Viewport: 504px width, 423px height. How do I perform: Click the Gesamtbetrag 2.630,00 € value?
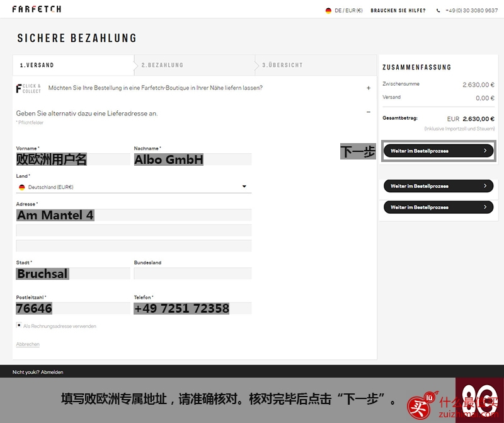click(478, 119)
